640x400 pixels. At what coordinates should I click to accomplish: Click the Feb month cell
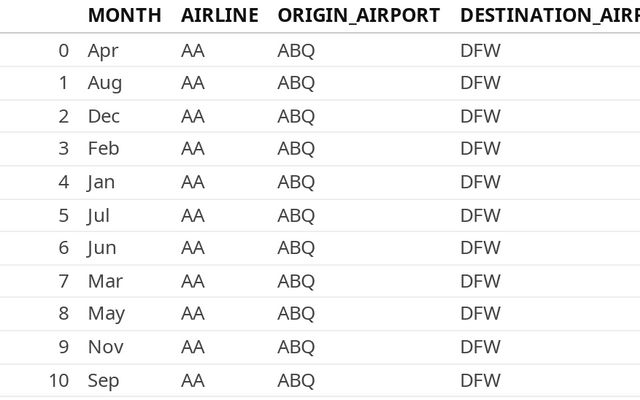(x=104, y=149)
